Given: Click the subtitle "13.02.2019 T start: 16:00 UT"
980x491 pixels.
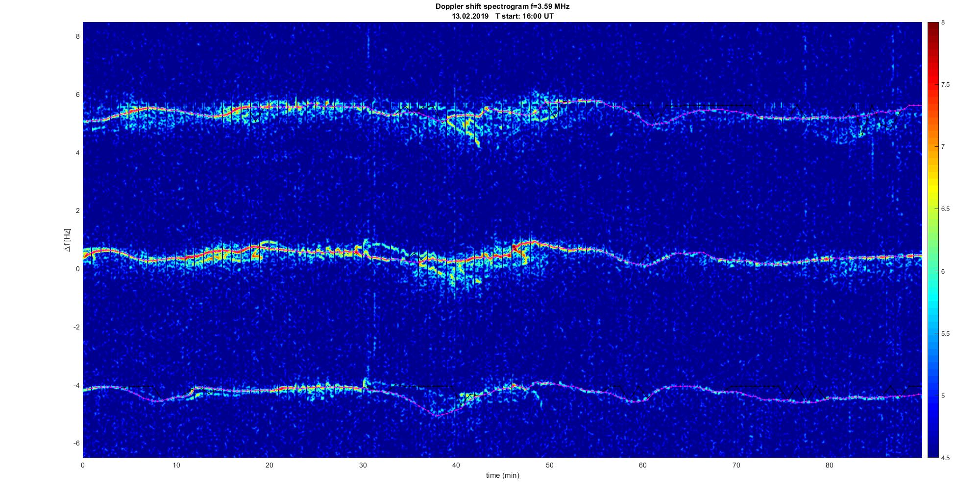Looking at the screenshot, I should 502,16.
